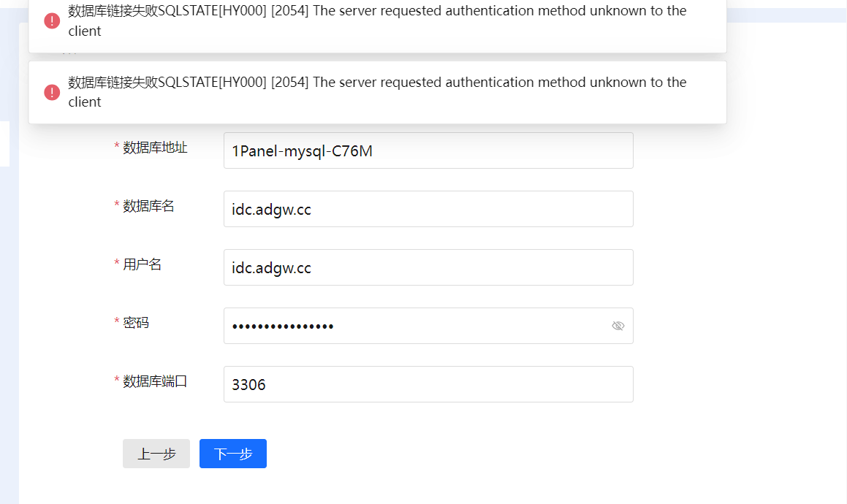Viewport: 847px width, 504px height.
Task: Click the lower SQLSTATE error message text
Action: pyautogui.click(x=377, y=92)
